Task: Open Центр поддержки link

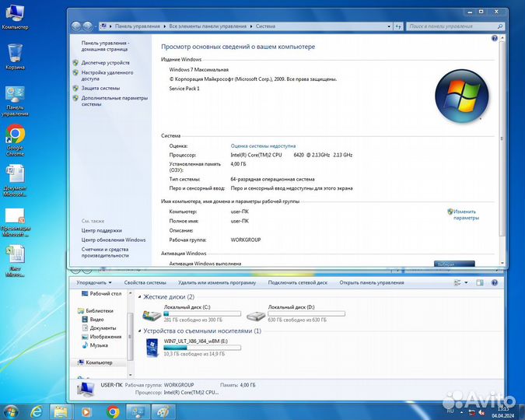Action: [x=101, y=230]
